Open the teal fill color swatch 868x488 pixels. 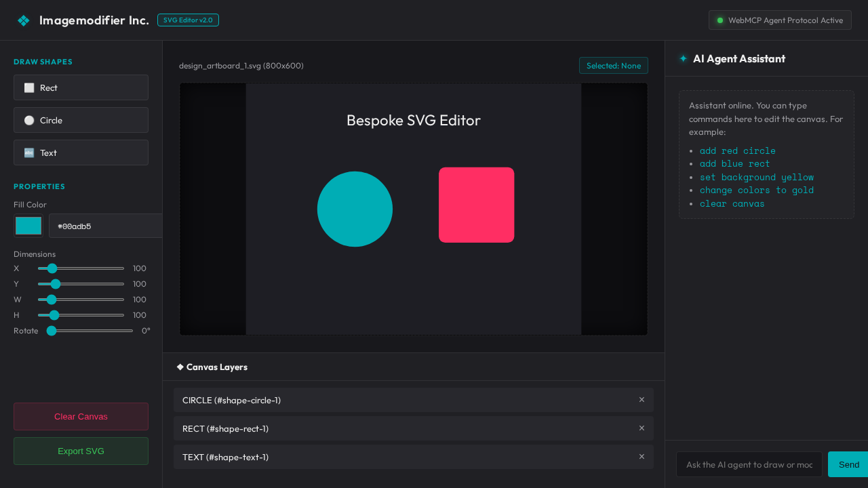pyautogui.click(x=28, y=226)
